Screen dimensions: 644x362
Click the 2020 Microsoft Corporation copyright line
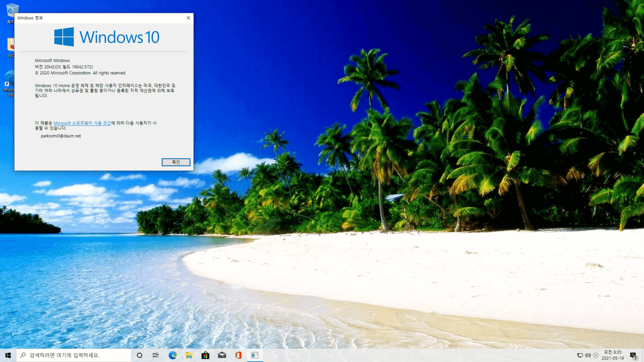pos(80,73)
